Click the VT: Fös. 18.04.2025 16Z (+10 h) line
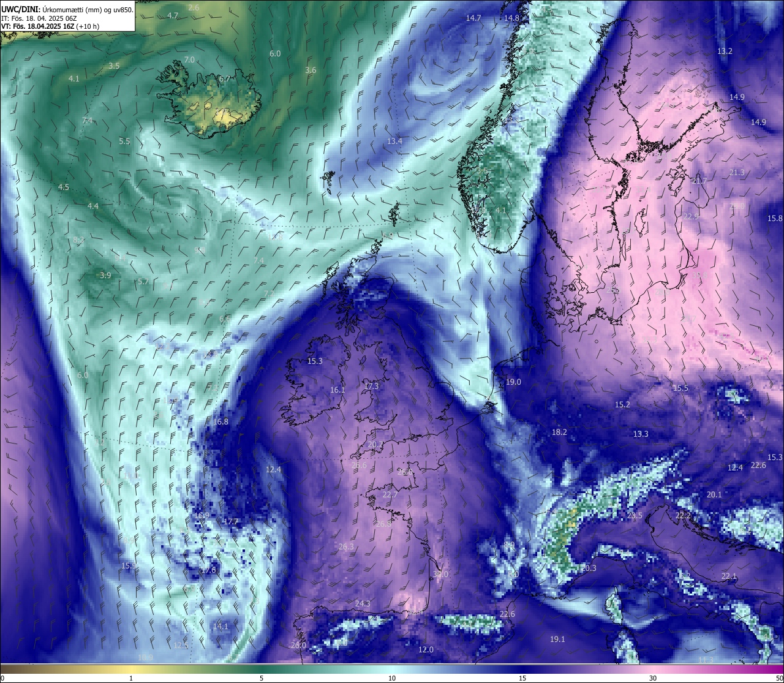The image size is (784, 683). (x=50, y=26)
